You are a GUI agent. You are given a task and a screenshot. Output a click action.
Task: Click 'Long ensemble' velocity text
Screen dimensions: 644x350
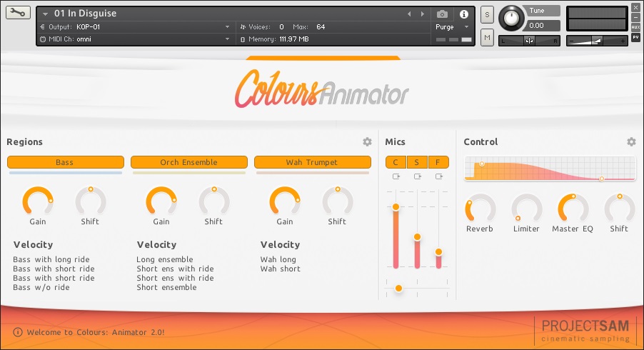tap(165, 259)
